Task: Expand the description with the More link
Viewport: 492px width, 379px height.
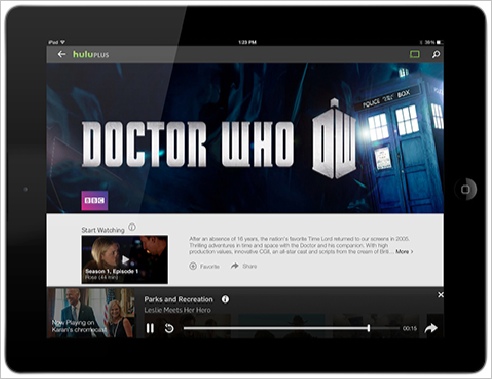Action: click(x=404, y=251)
